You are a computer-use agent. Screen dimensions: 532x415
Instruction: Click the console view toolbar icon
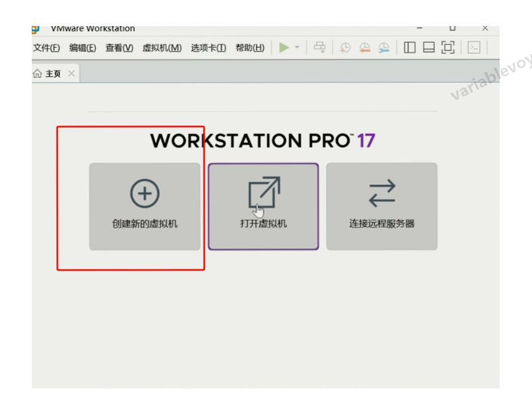[474, 48]
